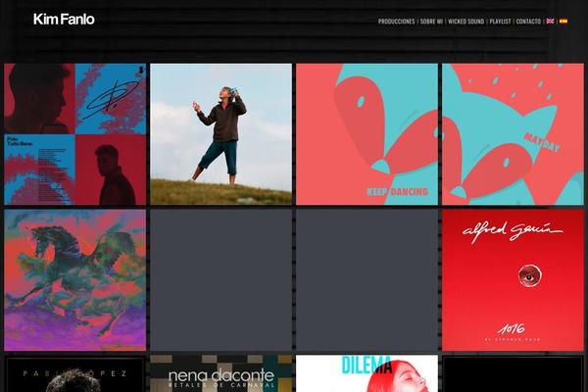Image resolution: width=588 pixels, height=392 pixels.
Task: Open the Contacto menu item
Action: pos(528,22)
